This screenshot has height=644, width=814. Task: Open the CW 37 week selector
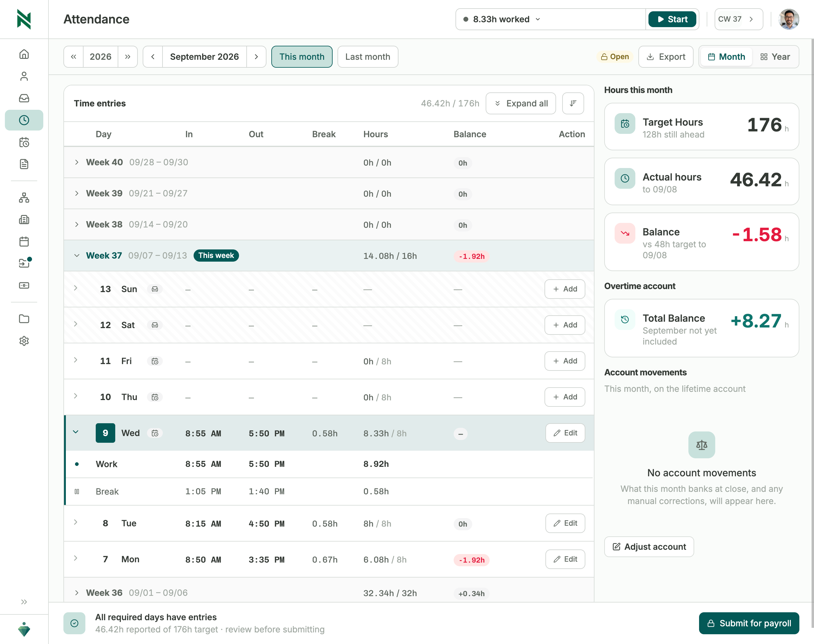pyautogui.click(x=739, y=19)
